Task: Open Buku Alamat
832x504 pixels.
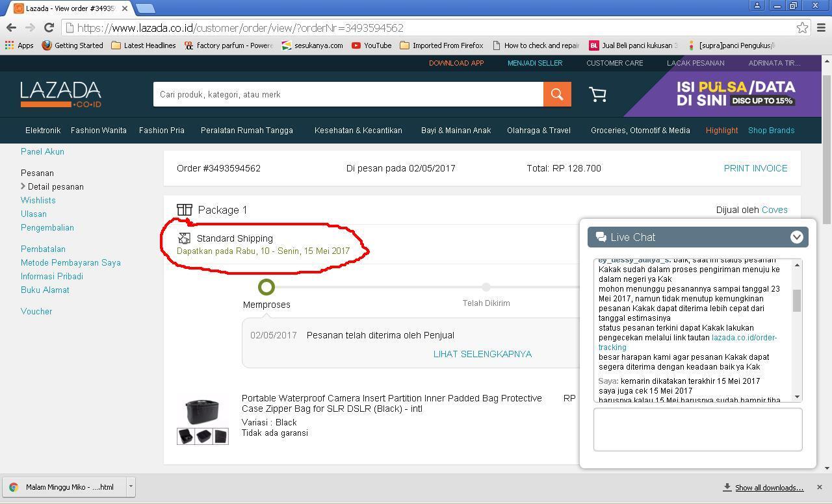Action: 45,290
